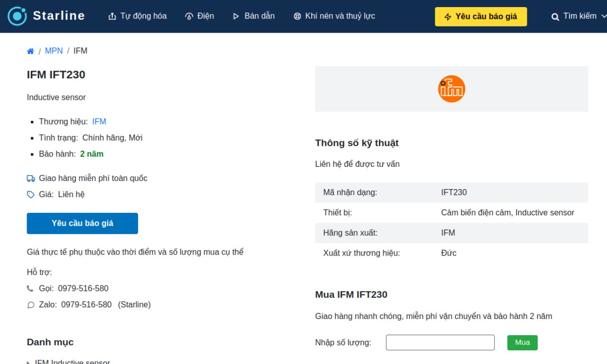607x364 pixels.
Task: Expand the Tìm kiếm dropdown chevron
Action: coord(604,16)
